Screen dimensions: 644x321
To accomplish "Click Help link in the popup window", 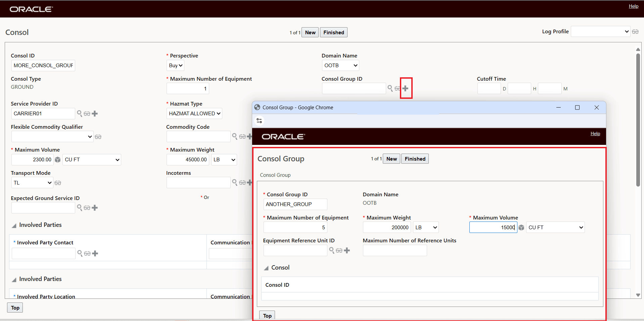I will 595,133.
